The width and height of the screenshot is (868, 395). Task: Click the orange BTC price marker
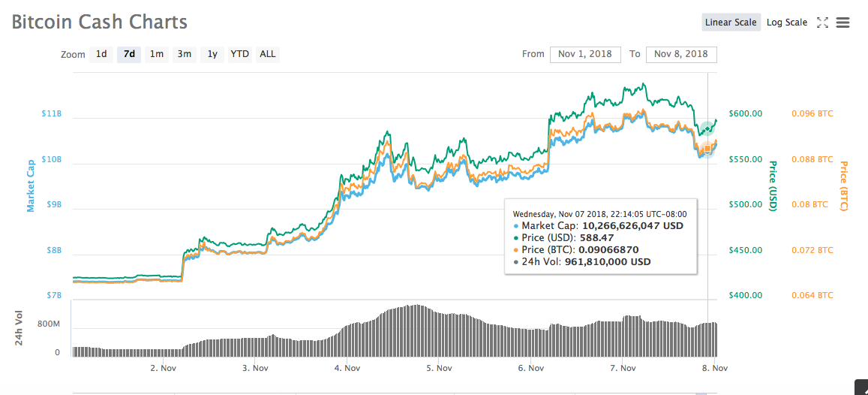tap(707, 149)
